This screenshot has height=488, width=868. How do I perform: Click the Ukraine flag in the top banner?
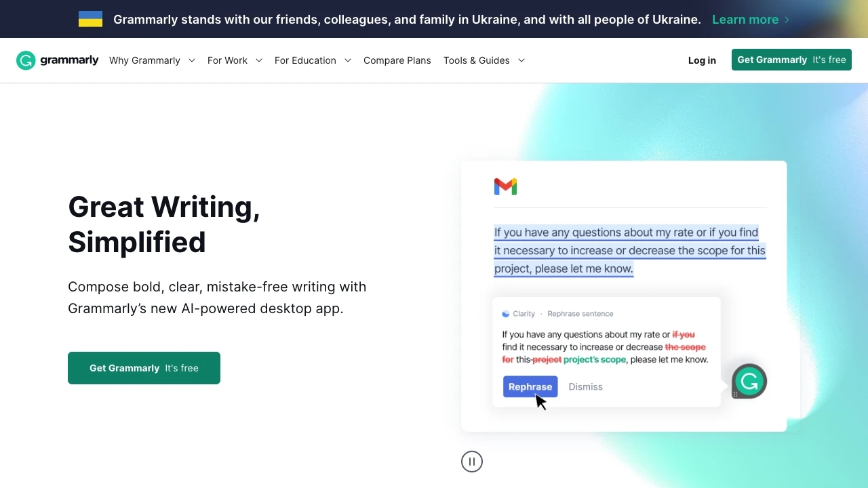pos(90,19)
